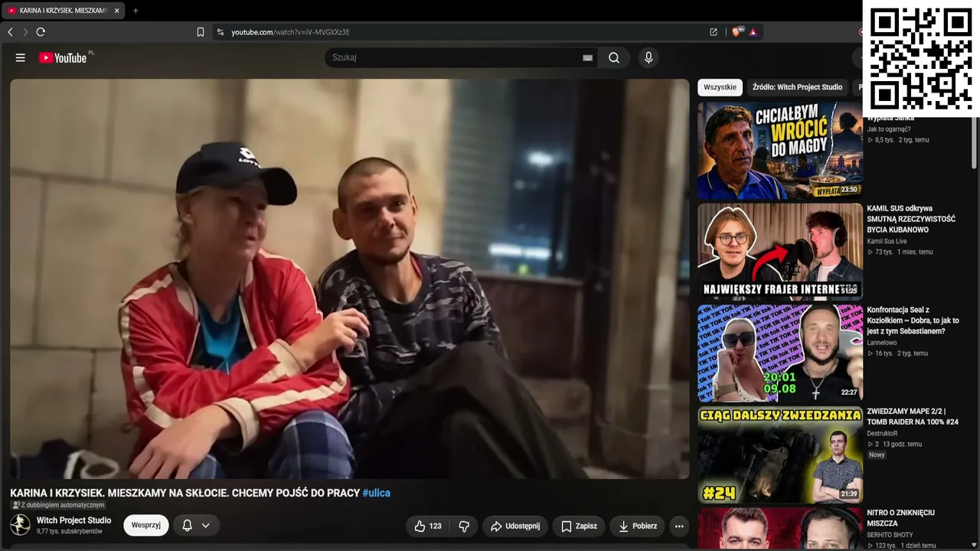The image size is (980, 551).
Task: Click the video player to pause
Action: [x=350, y=279]
